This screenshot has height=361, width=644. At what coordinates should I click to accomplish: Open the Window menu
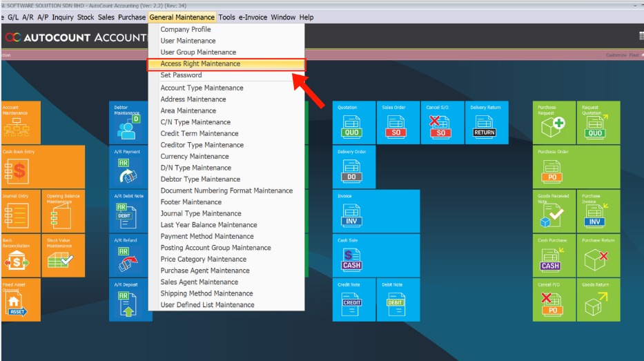point(283,17)
